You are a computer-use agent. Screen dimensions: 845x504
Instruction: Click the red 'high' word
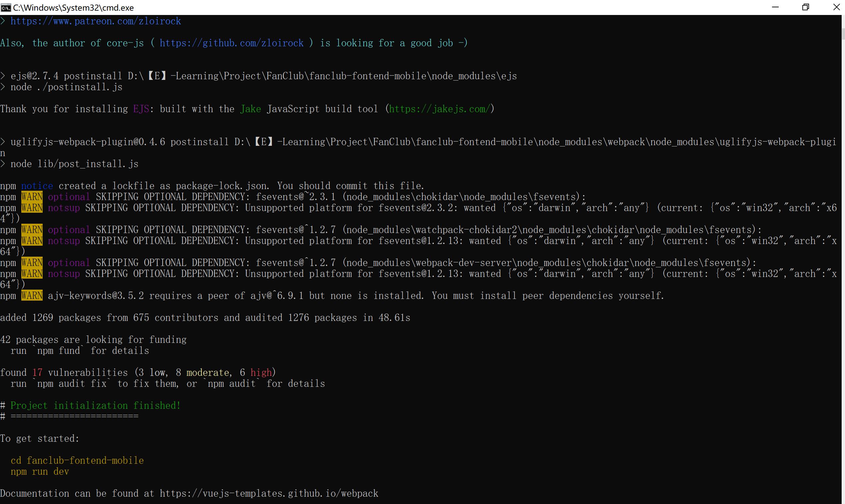coord(261,373)
